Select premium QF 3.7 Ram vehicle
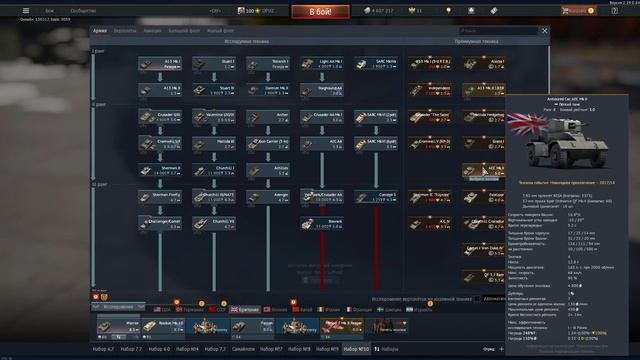 click(x=484, y=277)
